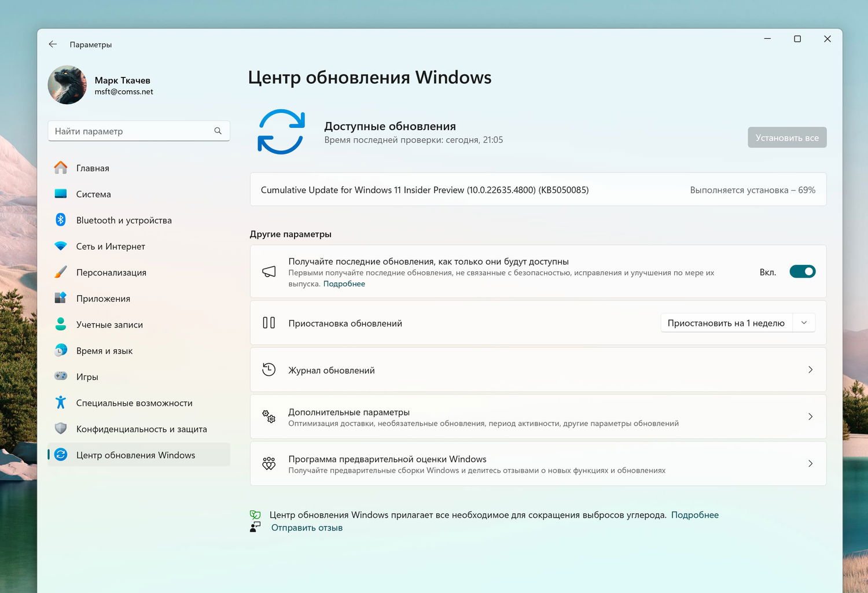
Task: Expand Журнал обновлений with its chevron
Action: (810, 370)
